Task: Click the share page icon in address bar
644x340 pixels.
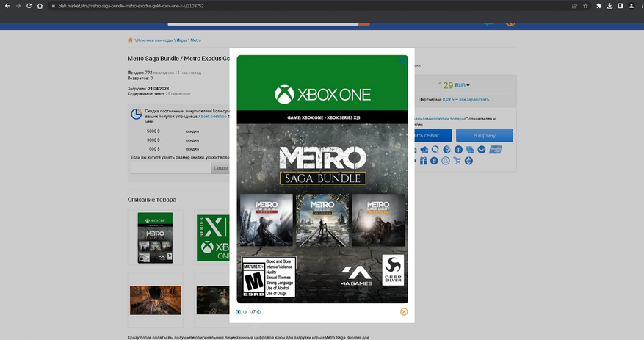Action: click(574, 6)
